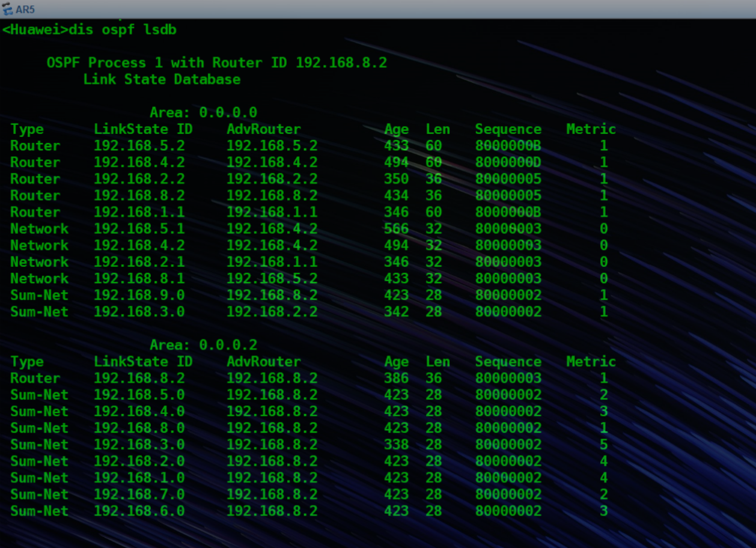The width and height of the screenshot is (756, 548).
Task: Click LinkState ID 192.168.5.1
Action: [139, 229]
